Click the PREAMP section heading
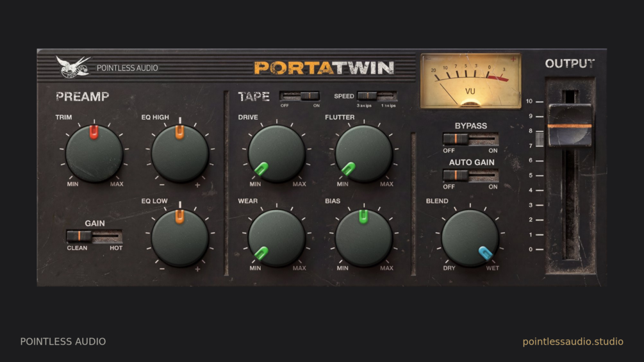 point(83,97)
